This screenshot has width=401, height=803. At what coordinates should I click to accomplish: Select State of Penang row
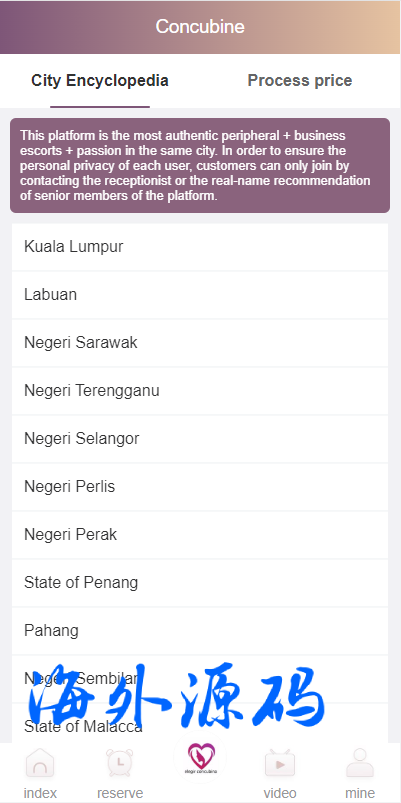[200, 583]
